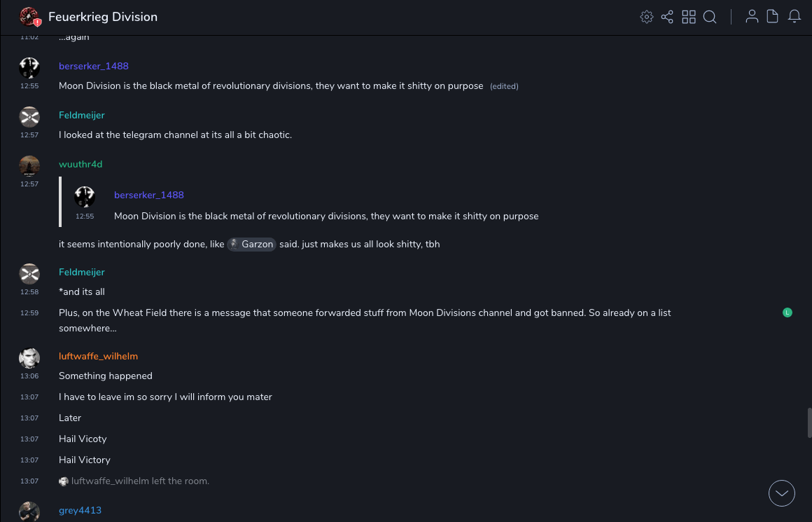812x522 pixels.
Task: Click the chat scrollbar thumb
Action: click(x=809, y=423)
